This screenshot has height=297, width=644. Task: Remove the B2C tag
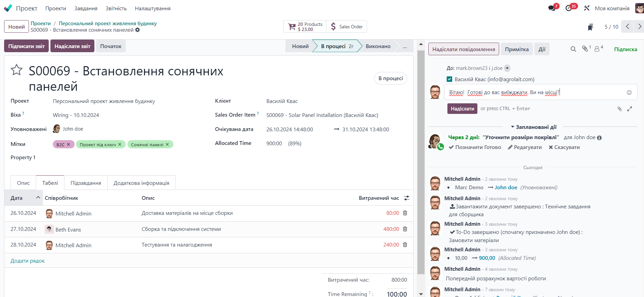pyautogui.click(x=68, y=145)
